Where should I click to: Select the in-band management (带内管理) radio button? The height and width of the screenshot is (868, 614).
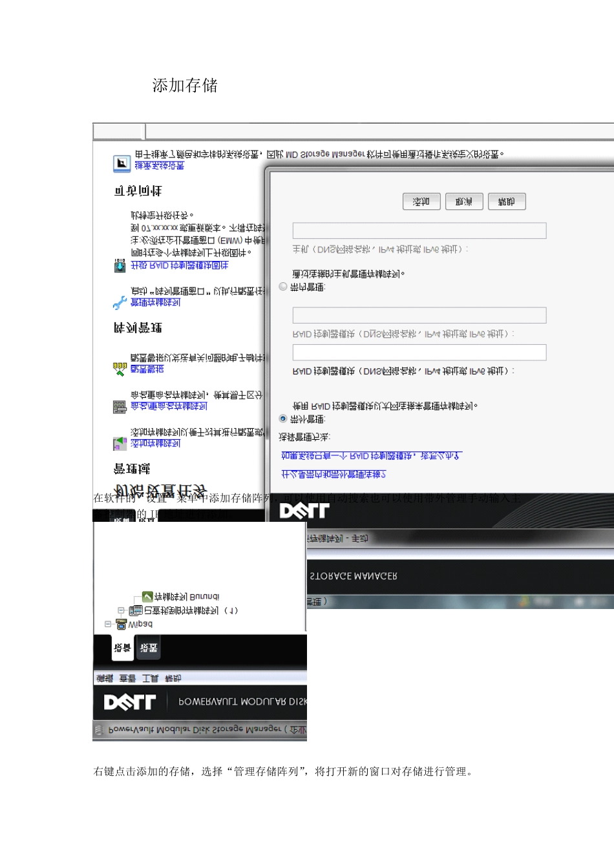coord(283,287)
